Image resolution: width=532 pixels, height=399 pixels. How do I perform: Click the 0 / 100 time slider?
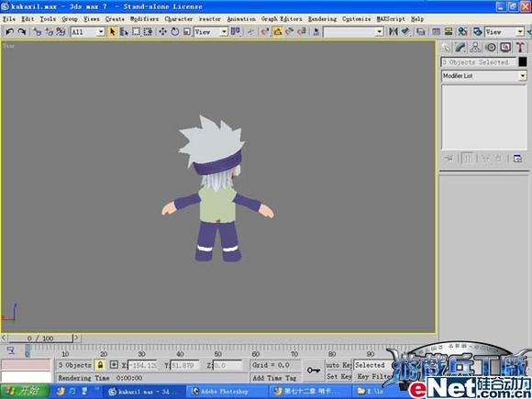click(40, 338)
